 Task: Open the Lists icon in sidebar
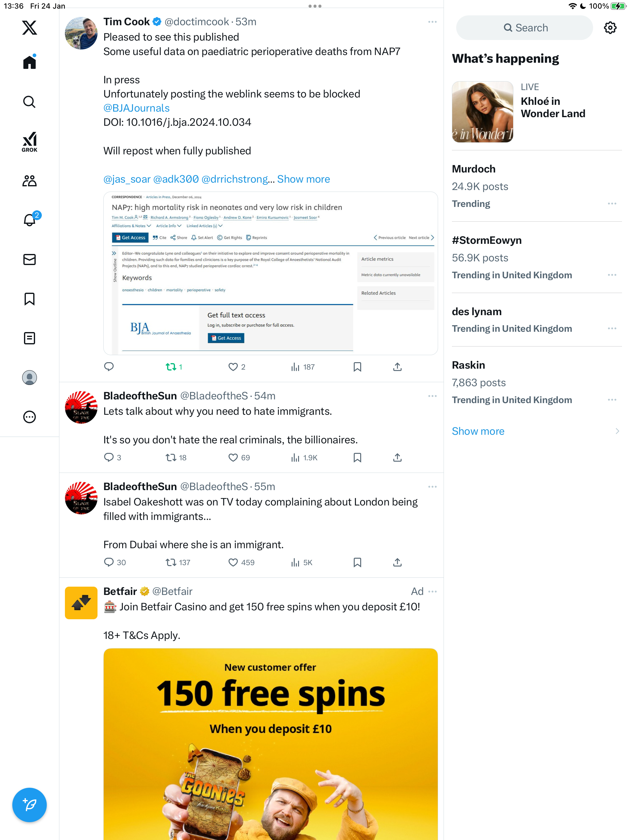(x=29, y=338)
